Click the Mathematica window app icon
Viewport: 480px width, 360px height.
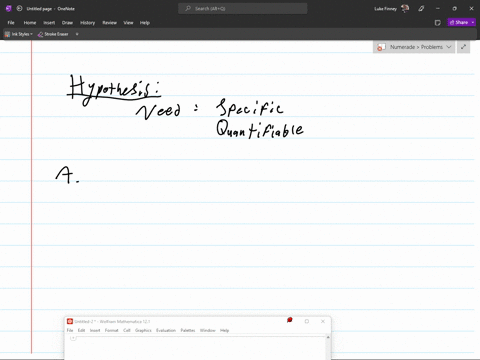(x=70, y=321)
